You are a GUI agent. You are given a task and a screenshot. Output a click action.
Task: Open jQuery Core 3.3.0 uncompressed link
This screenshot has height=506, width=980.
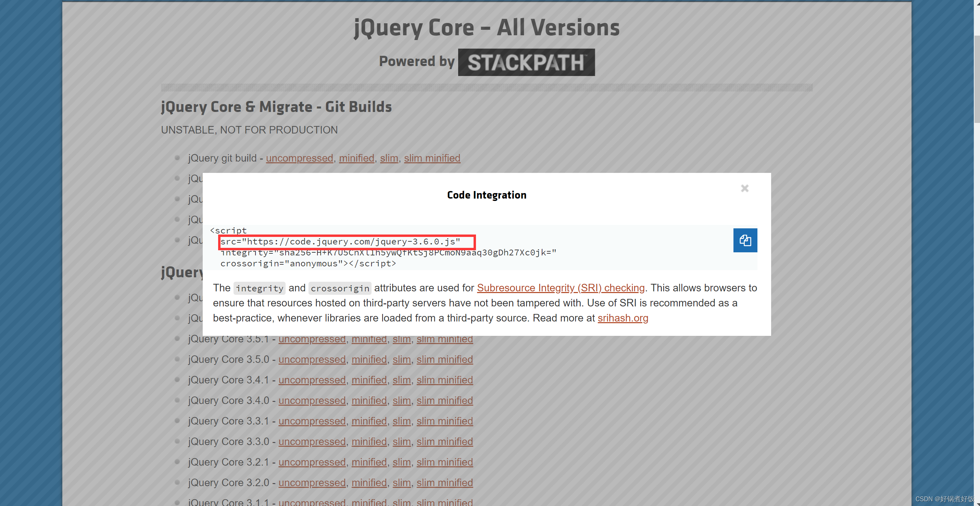312,441
